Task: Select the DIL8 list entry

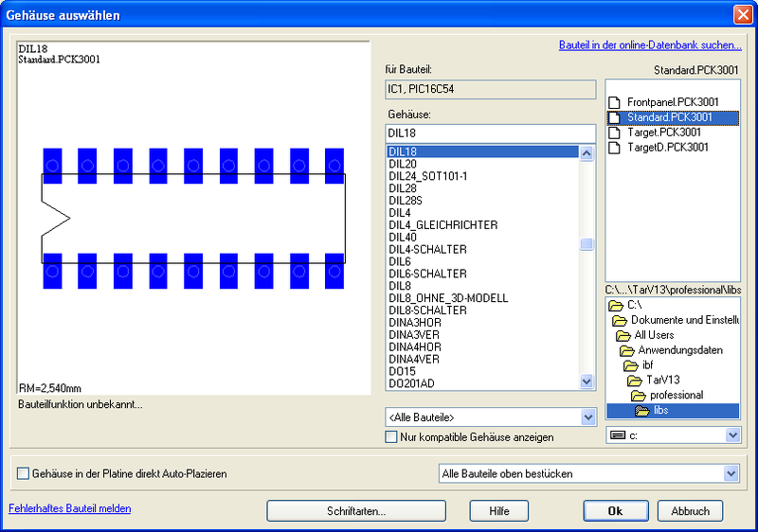Action: point(482,286)
